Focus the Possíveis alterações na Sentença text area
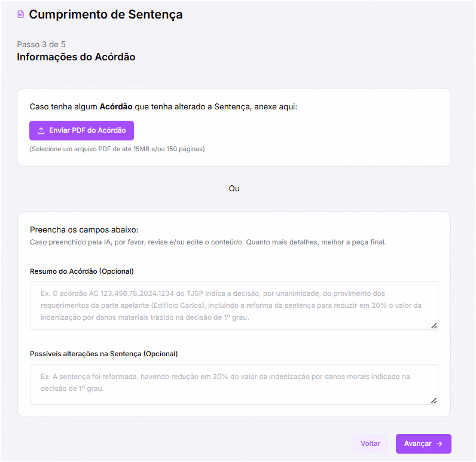This screenshot has height=462, width=476. click(x=234, y=384)
